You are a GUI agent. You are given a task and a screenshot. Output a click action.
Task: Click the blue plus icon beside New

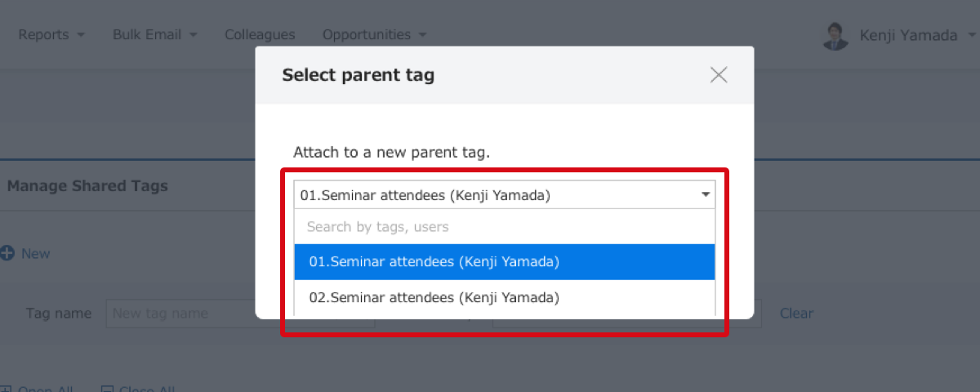(x=7, y=254)
